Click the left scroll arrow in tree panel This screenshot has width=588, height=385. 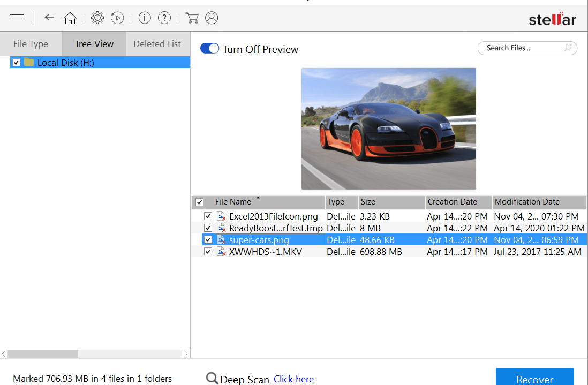click(4, 353)
